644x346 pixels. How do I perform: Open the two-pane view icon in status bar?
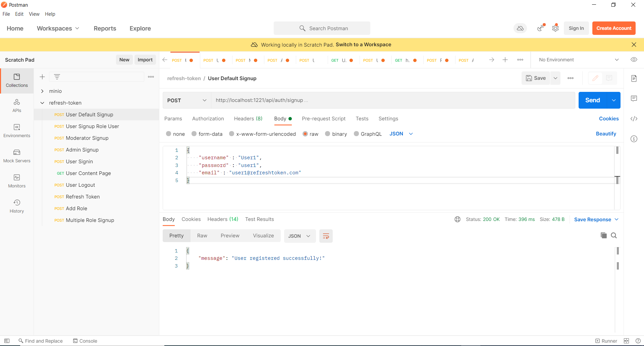coord(626,341)
